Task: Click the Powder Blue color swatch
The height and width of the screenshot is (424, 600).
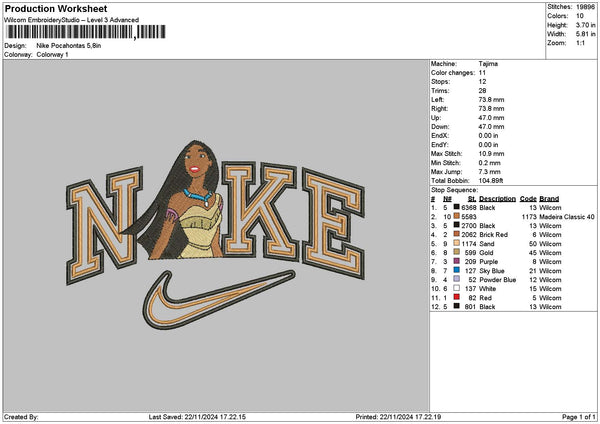Action: coord(457,279)
